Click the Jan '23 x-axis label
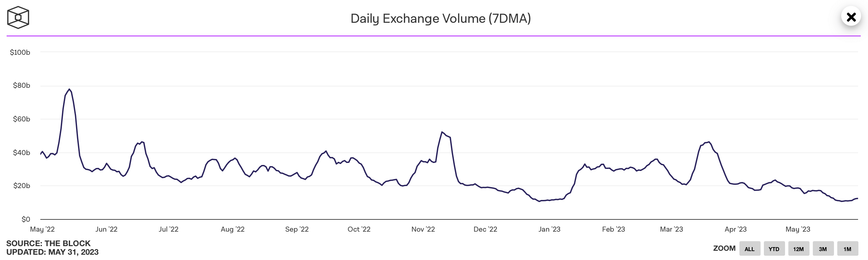The height and width of the screenshot is (260, 868). [549, 229]
